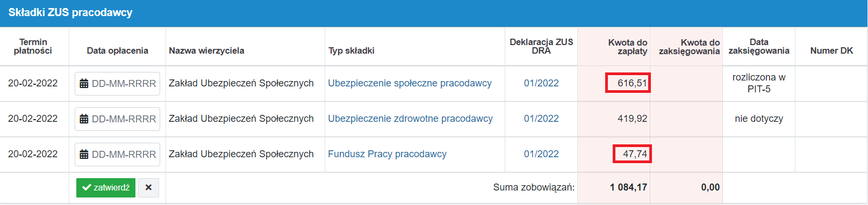Click the Numer DK column header
868x205 pixels.
tap(831, 50)
